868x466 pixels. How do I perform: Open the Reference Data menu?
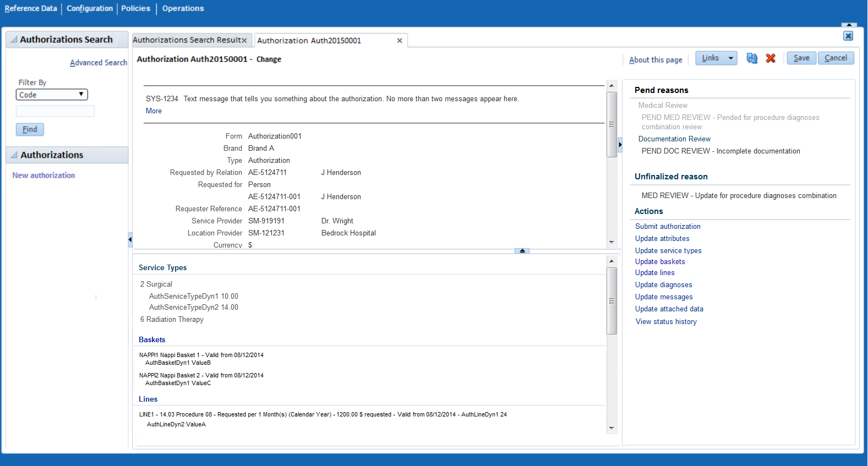pyautogui.click(x=31, y=8)
